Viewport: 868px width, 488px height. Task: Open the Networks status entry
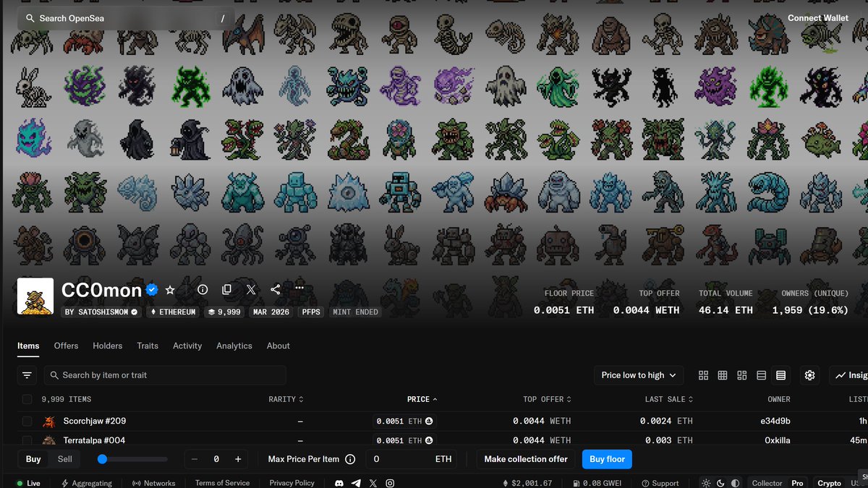(154, 483)
